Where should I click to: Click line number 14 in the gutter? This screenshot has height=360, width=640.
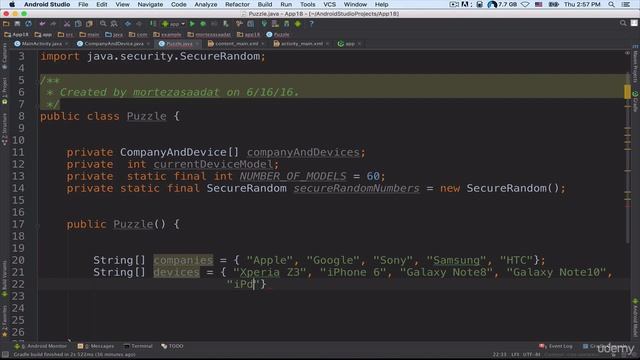coord(18,188)
